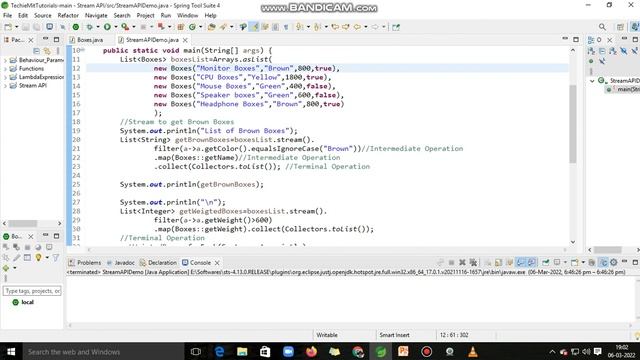Open the New file dropdown arrow
Viewport: 640px width, 360px height.
[16, 27]
